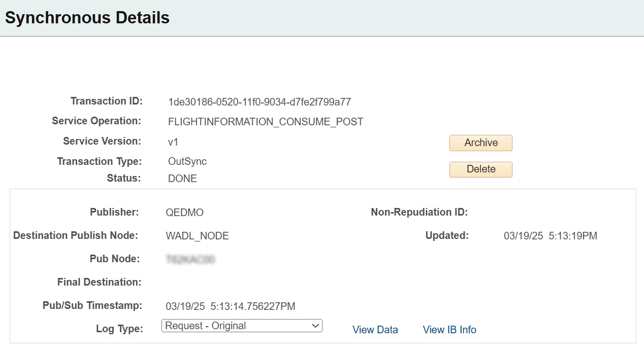Image resolution: width=644 pixels, height=351 pixels.
Task: Open the View IB Info link
Action: (449, 330)
